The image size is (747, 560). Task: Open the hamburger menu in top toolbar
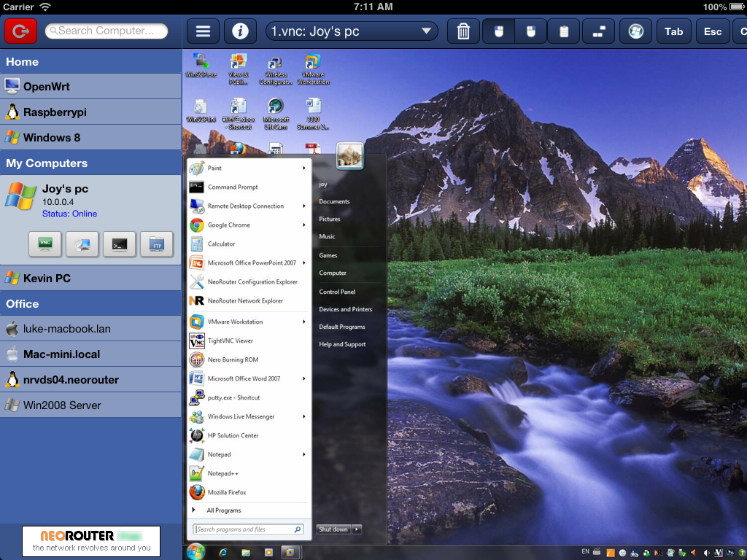tap(203, 31)
